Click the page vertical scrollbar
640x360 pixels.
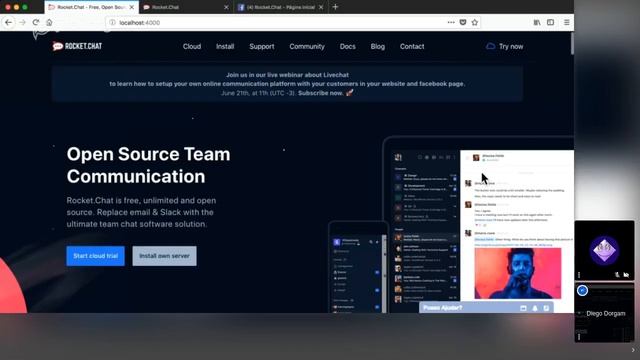point(572,44)
